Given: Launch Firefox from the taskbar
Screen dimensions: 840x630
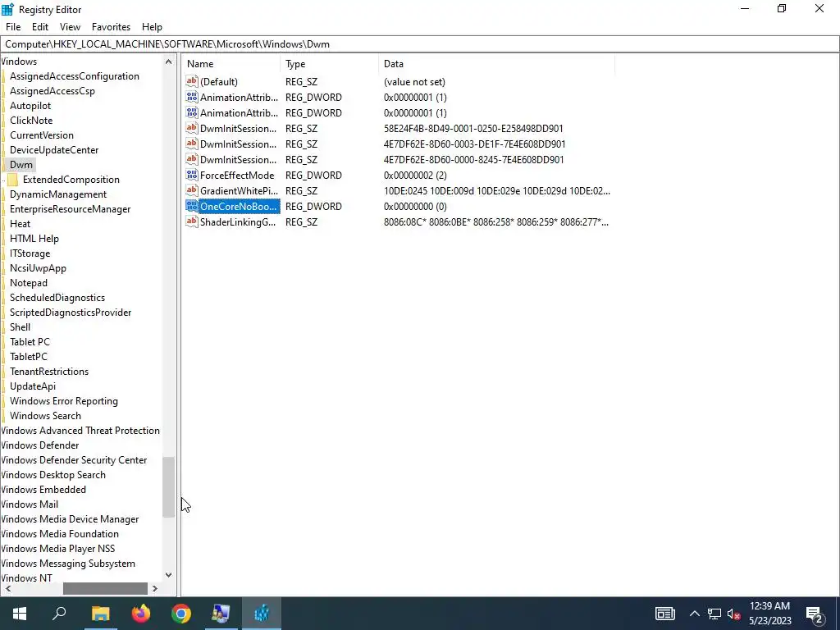Looking at the screenshot, I should pyautogui.click(x=141, y=614).
